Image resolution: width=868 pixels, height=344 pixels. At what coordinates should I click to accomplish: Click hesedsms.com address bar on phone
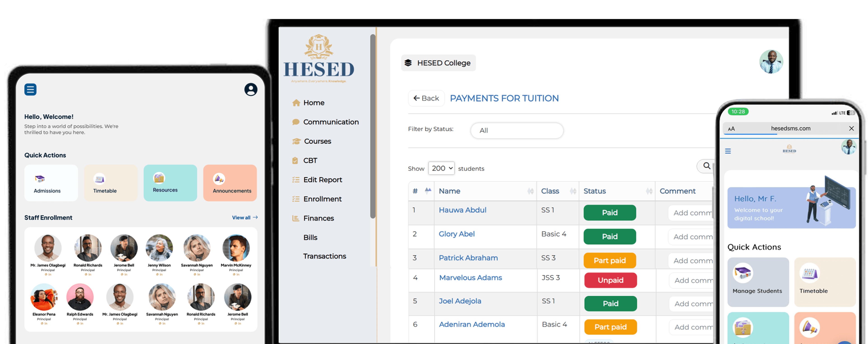tap(790, 128)
